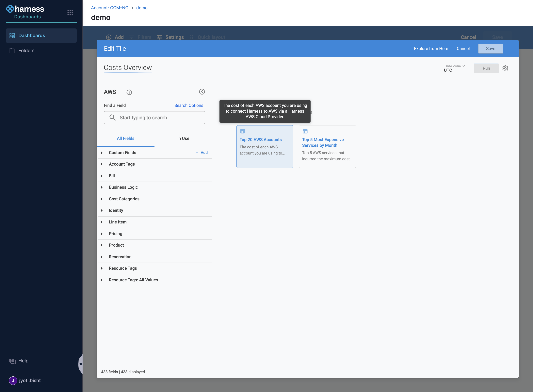Click the Help chat icon

click(x=12, y=361)
